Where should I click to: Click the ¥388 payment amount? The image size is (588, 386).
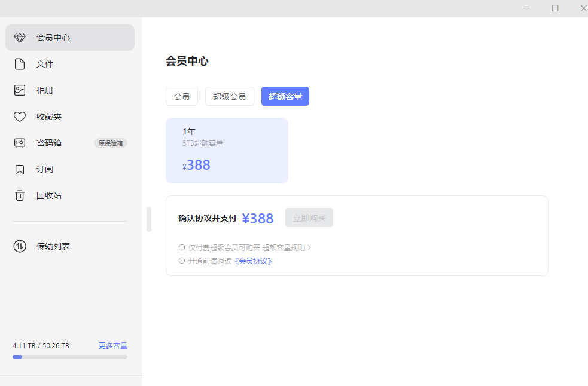[258, 218]
